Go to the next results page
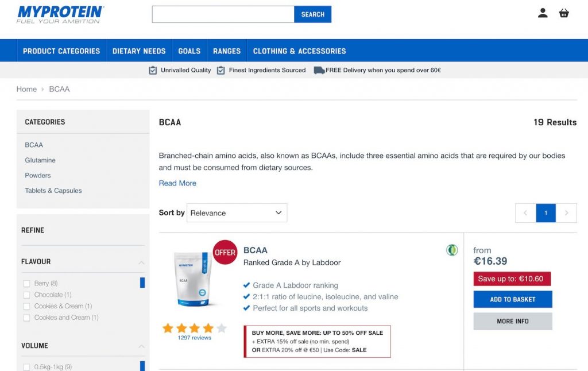The width and height of the screenshot is (588, 371). [x=566, y=212]
